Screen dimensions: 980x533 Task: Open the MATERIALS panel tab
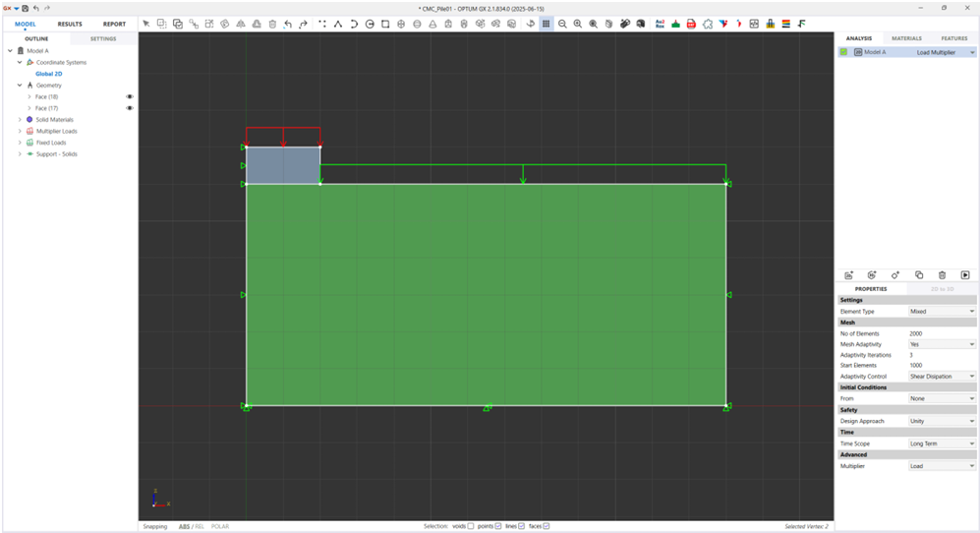906,38
